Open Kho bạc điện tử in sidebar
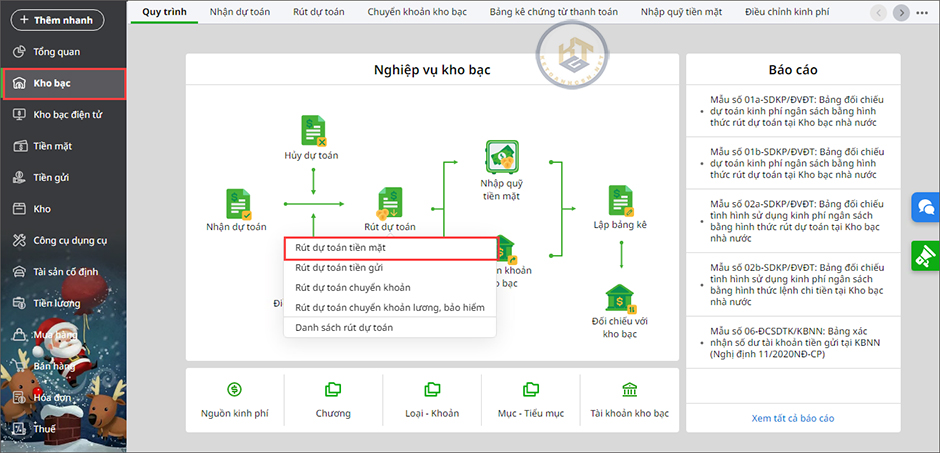This screenshot has height=453, width=940. click(x=67, y=115)
